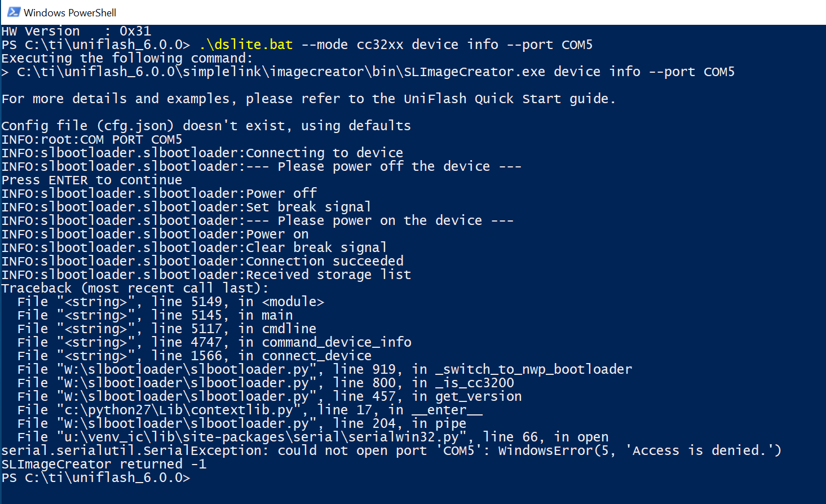Screen dimensions: 826x504
Task: Click the 'Received storage list' log line
Action: 206,275
